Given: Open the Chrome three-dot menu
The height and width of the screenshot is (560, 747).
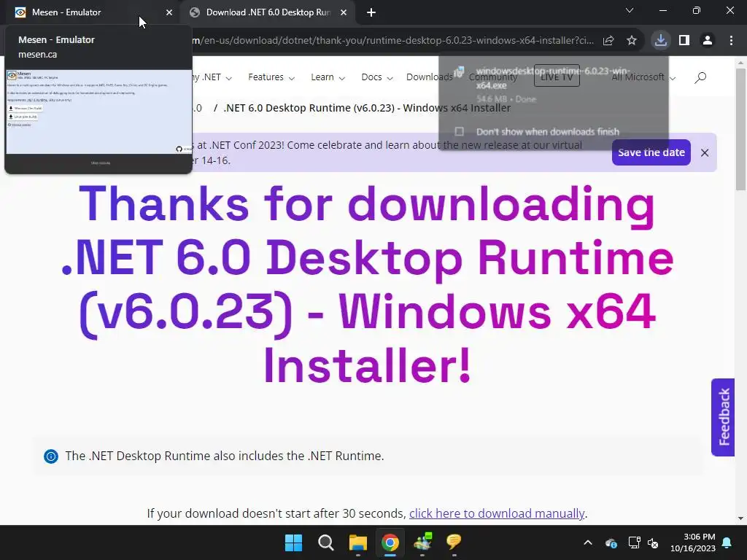Looking at the screenshot, I should pos(731,41).
